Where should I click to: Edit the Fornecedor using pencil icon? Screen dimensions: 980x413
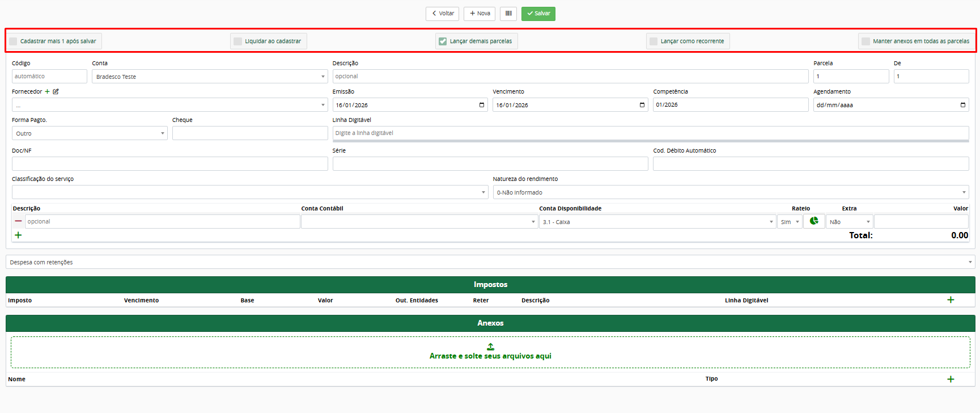click(56, 91)
